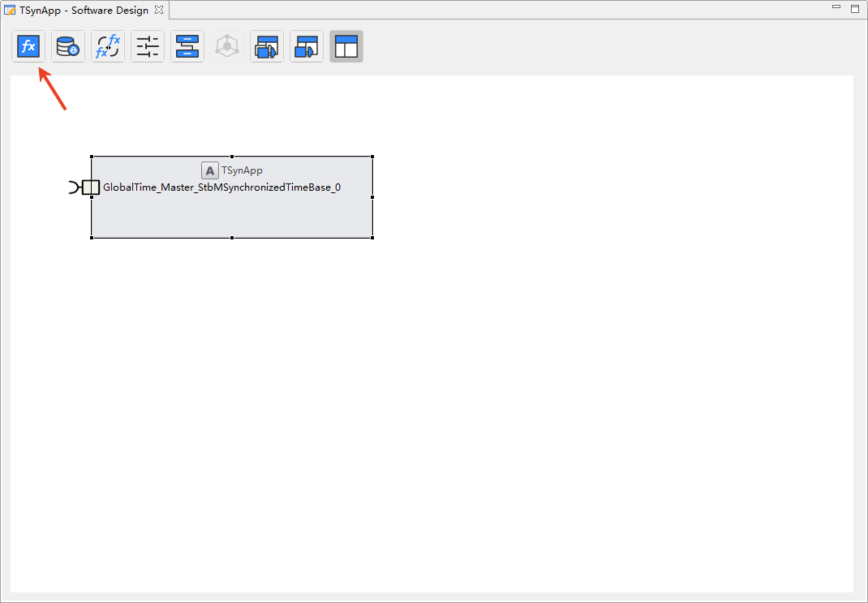
Task: Click the split window with port icon
Action: [307, 47]
